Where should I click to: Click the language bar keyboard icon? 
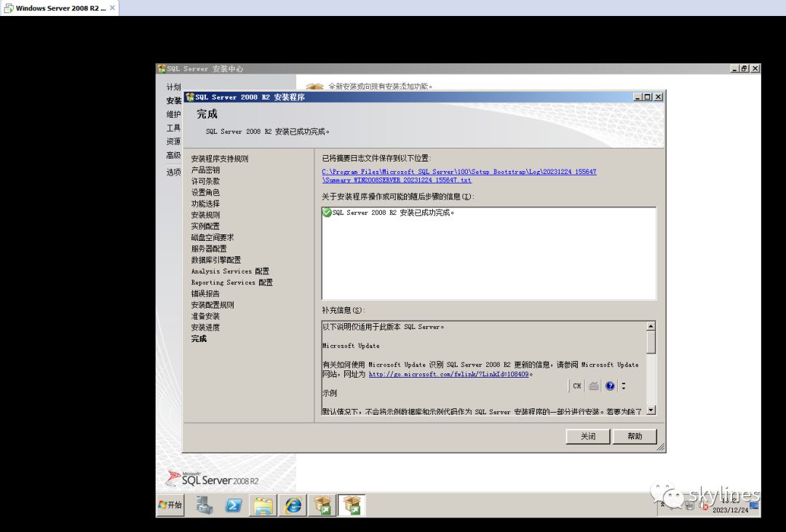[594, 386]
